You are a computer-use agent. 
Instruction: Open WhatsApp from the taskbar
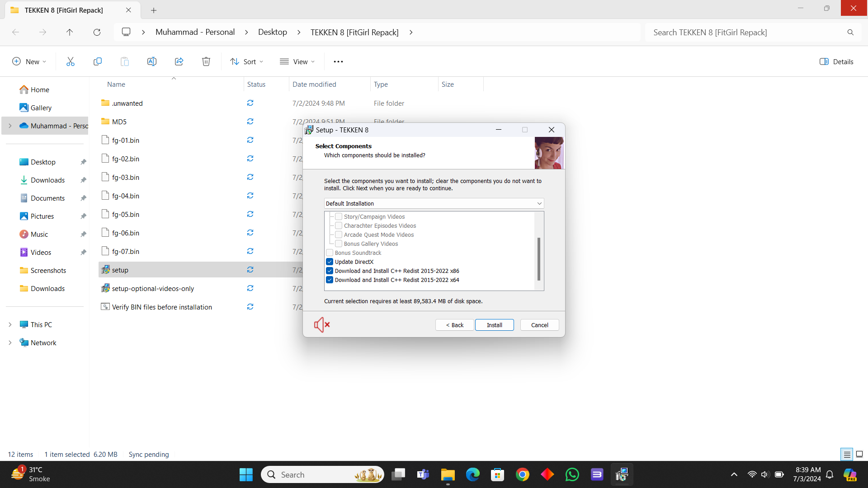572,474
